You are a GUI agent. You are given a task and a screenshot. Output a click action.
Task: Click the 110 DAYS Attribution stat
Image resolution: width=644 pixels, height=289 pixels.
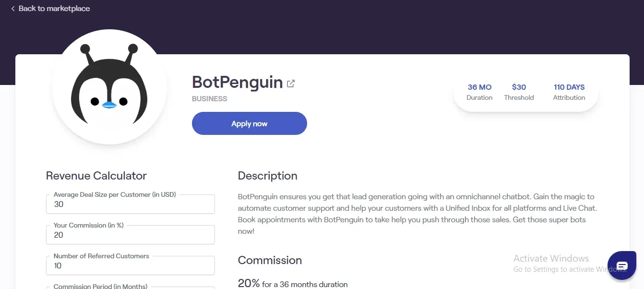coord(569,92)
